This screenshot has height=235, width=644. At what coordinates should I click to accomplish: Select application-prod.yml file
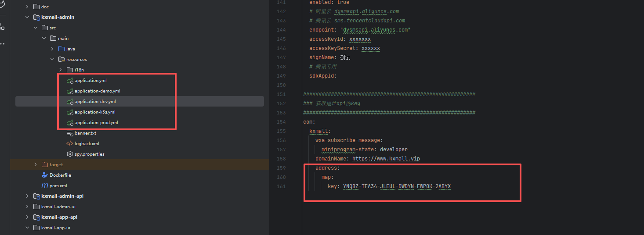[96, 123]
